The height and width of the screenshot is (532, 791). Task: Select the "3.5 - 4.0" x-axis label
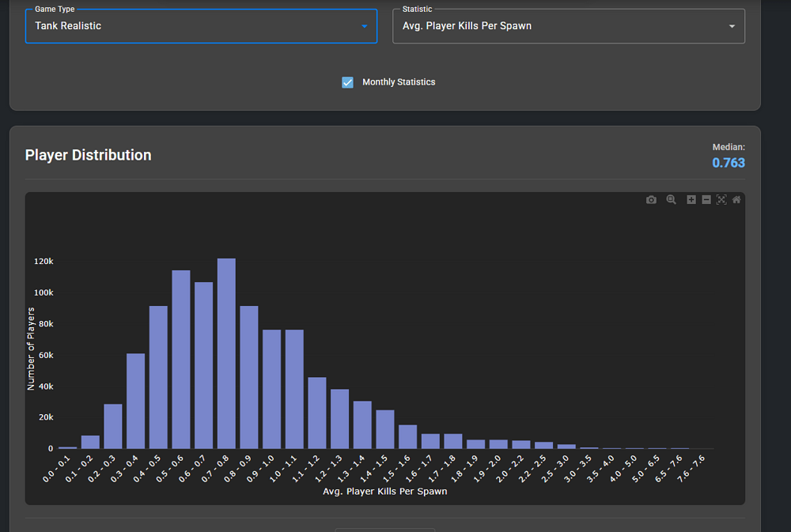point(602,469)
